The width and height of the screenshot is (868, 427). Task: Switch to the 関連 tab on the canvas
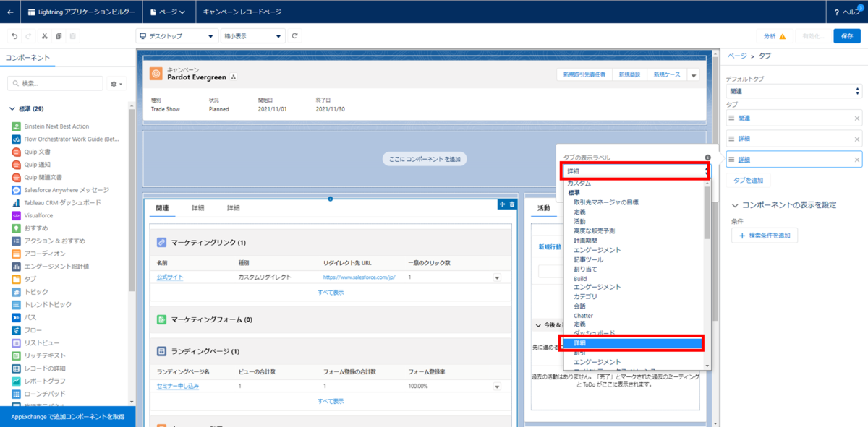(162, 207)
